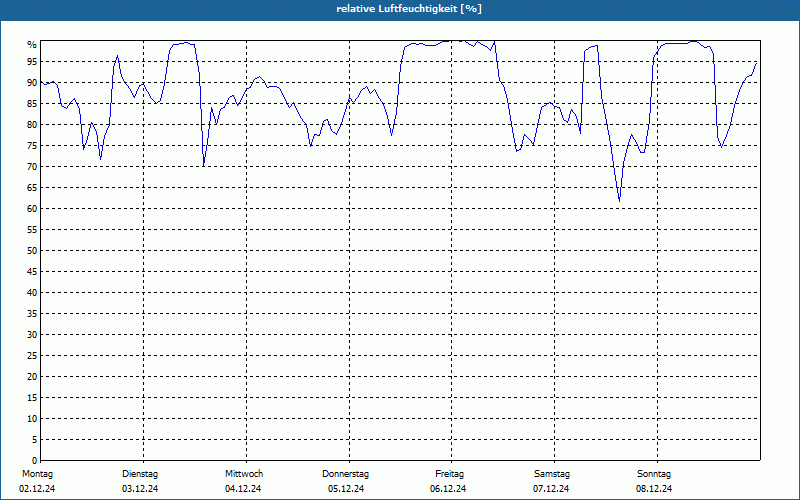The image size is (800, 500).
Task: Select the date label '08.12.24'
Action: pyautogui.click(x=654, y=489)
